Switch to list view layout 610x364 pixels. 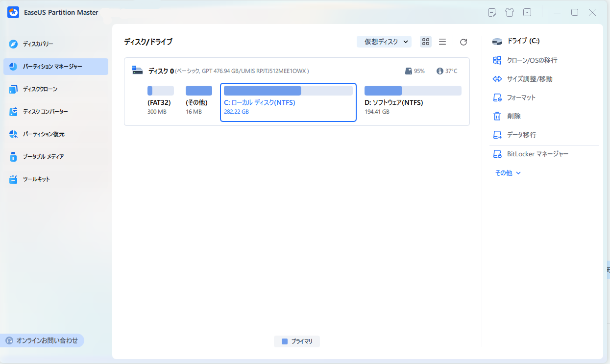tap(442, 42)
